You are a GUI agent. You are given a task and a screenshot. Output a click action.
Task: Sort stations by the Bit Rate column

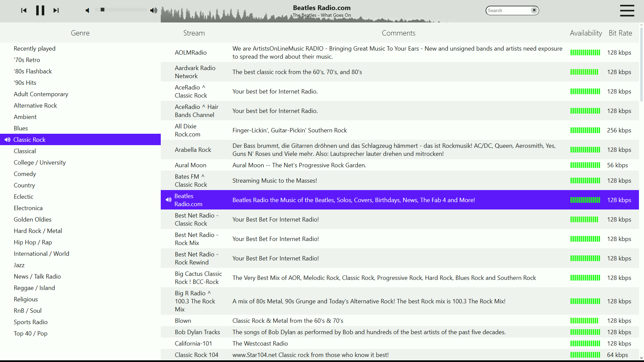click(x=620, y=33)
